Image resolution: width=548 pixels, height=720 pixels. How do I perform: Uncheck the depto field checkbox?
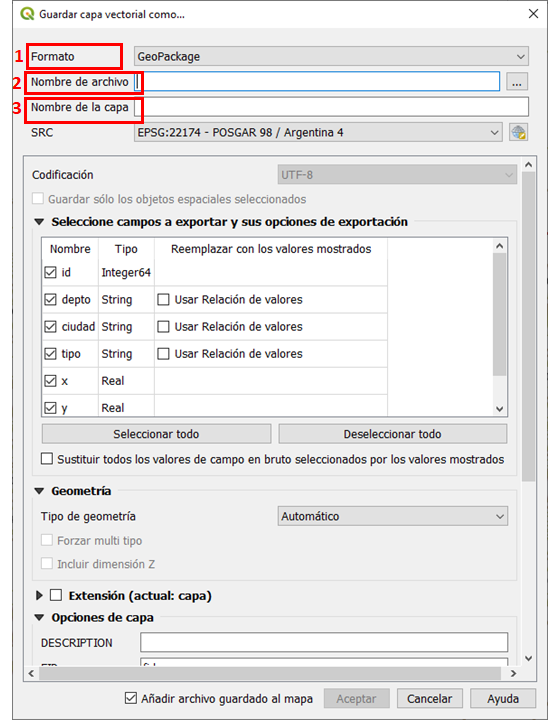coord(50,300)
